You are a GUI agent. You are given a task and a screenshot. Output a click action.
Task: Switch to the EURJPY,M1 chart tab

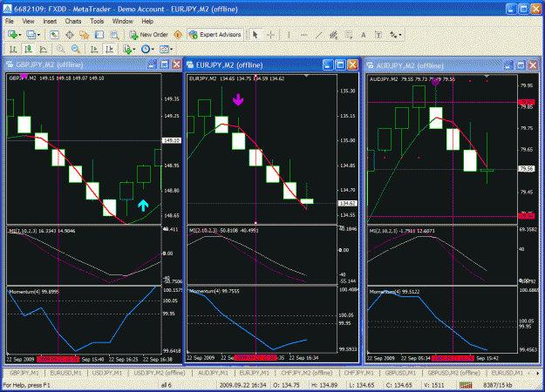point(255,373)
